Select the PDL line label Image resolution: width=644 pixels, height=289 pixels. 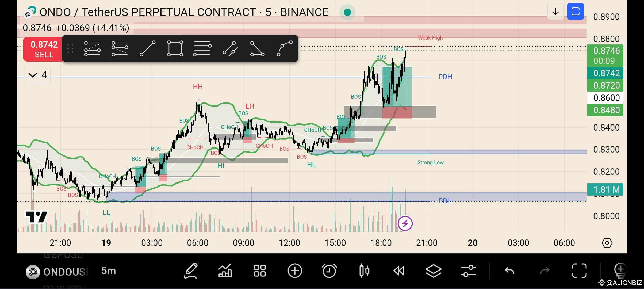pyautogui.click(x=444, y=201)
